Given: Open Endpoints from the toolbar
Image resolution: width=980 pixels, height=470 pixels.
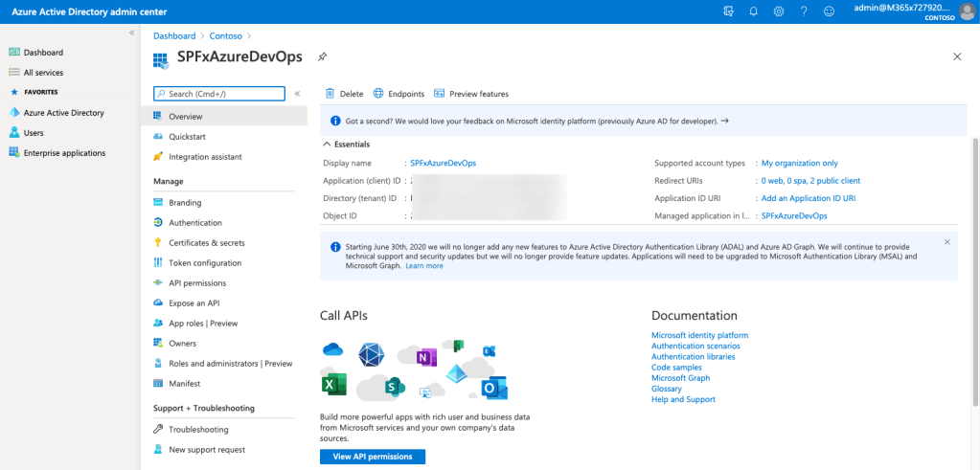Looking at the screenshot, I should tap(399, 94).
